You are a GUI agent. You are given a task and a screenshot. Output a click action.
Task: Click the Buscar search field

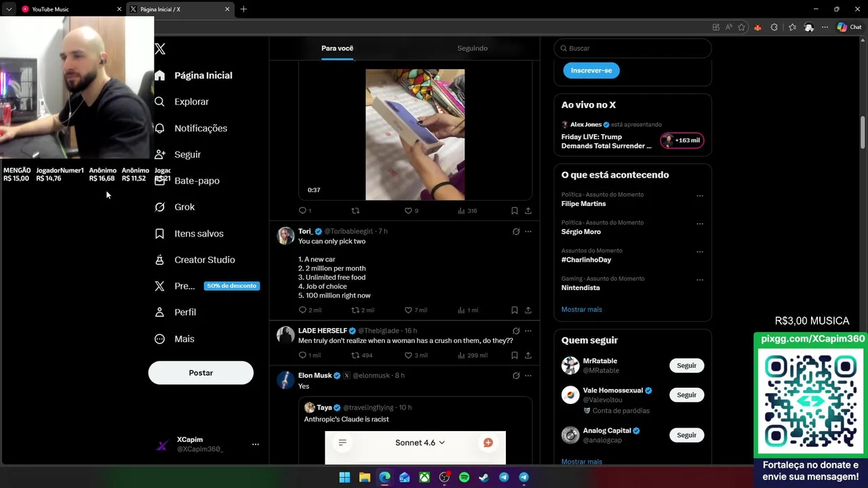click(633, 48)
